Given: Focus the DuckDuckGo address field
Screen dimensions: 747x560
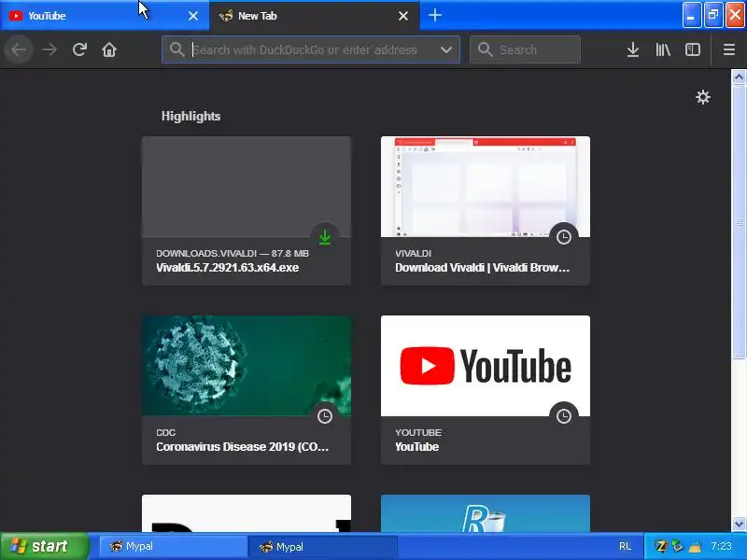Looking at the screenshot, I should point(311,49).
